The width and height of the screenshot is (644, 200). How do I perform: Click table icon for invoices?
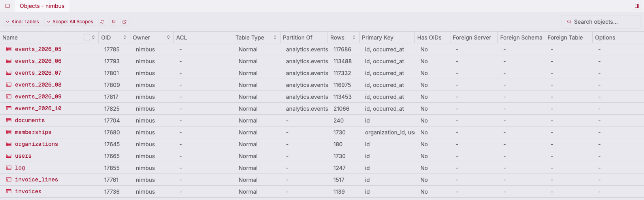click(x=9, y=192)
